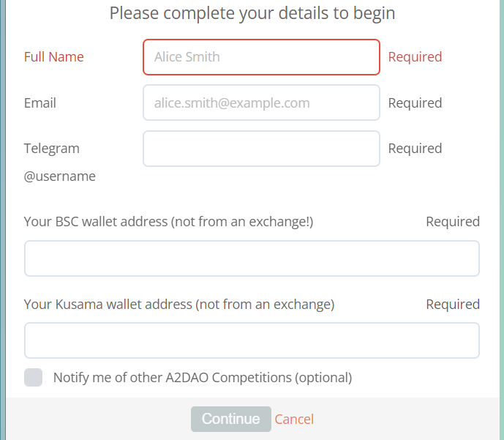504x440 pixels.
Task: Click the red 'Required' text beside Full Name
Action: (x=415, y=57)
